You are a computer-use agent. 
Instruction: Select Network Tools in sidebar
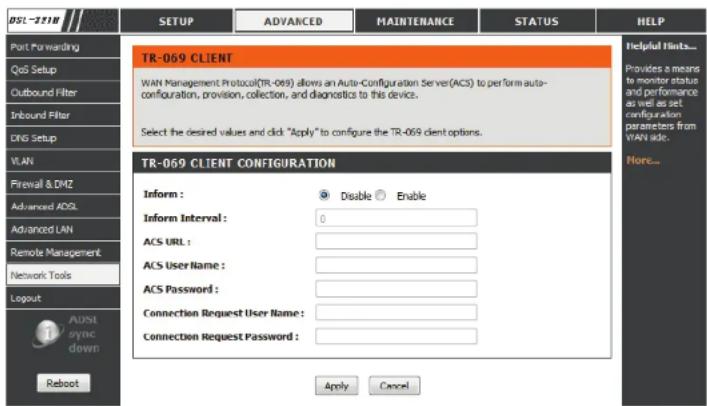(63, 275)
